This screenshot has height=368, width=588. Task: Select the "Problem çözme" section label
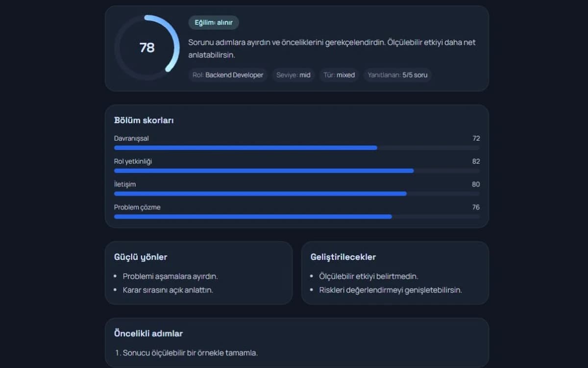(137, 208)
